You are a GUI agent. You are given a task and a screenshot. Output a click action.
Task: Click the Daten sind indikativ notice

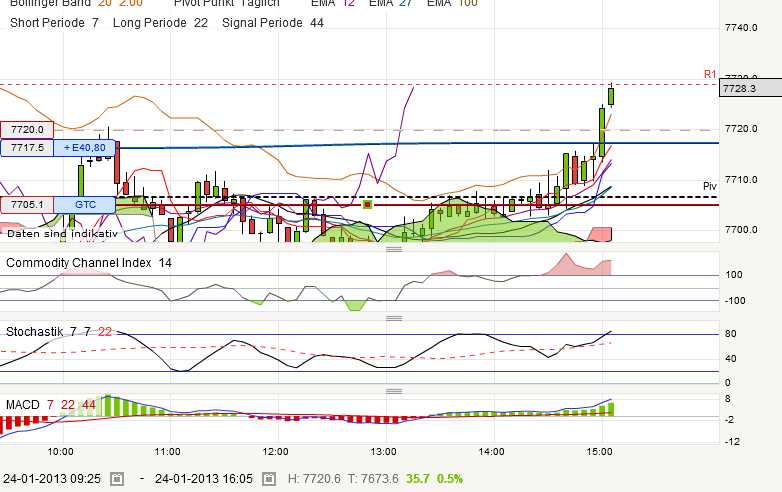pos(62,234)
